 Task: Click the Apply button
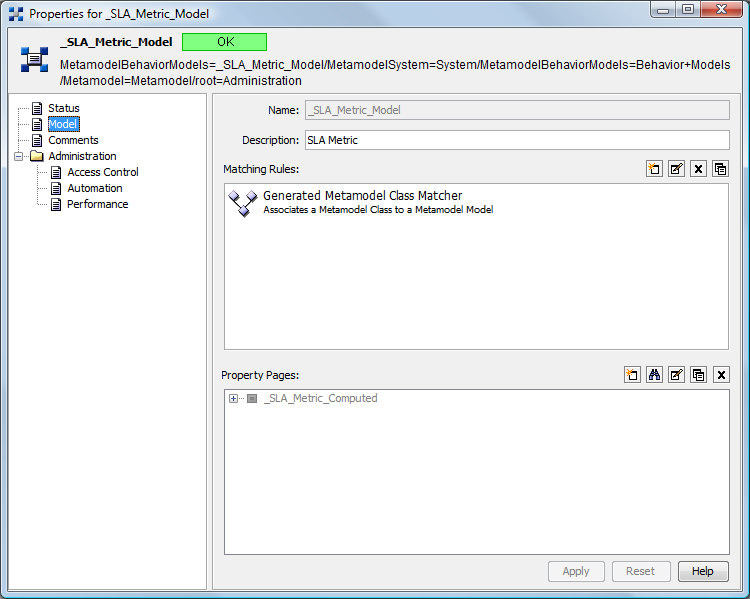tap(576, 571)
